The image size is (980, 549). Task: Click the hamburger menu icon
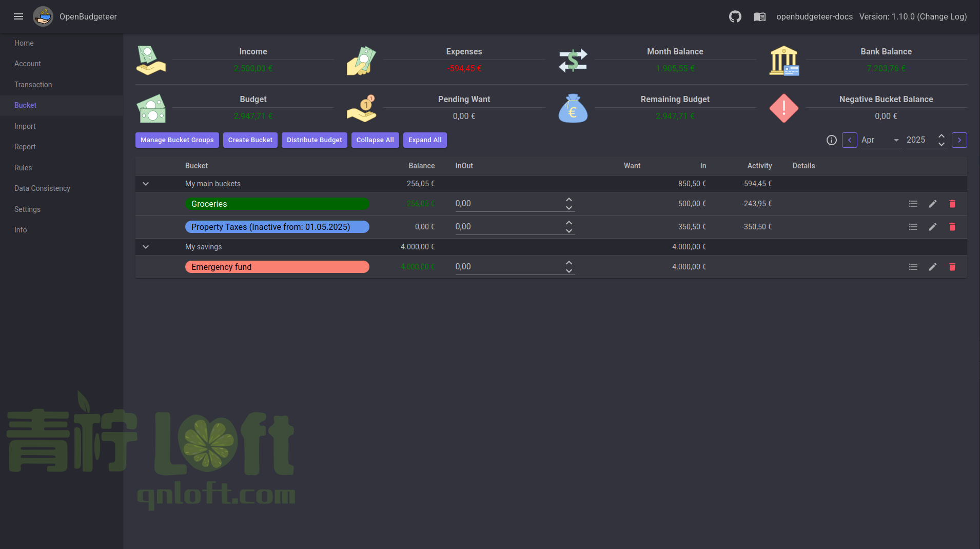tap(18, 16)
